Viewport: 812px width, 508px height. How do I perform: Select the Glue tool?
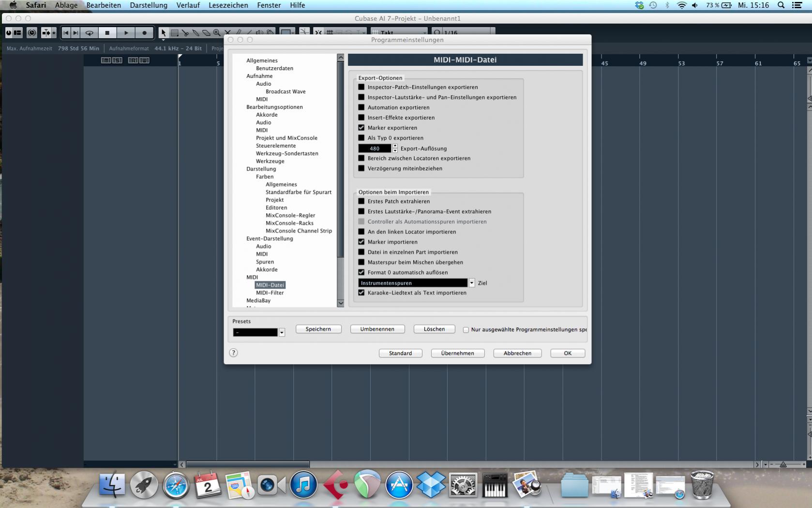pyautogui.click(x=196, y=33)
